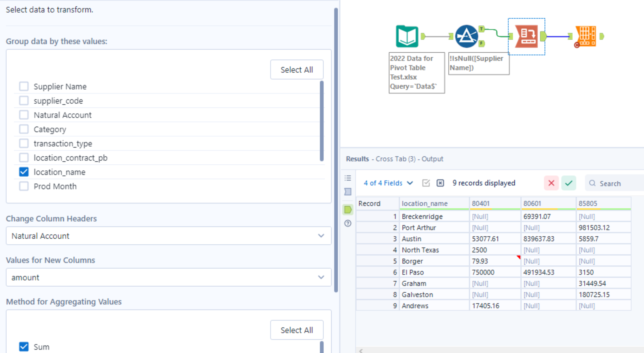Click the green checkmark results icon
The height and width of the screenshot is (353, 644).
pyautogui.click(x=569, y=183)
